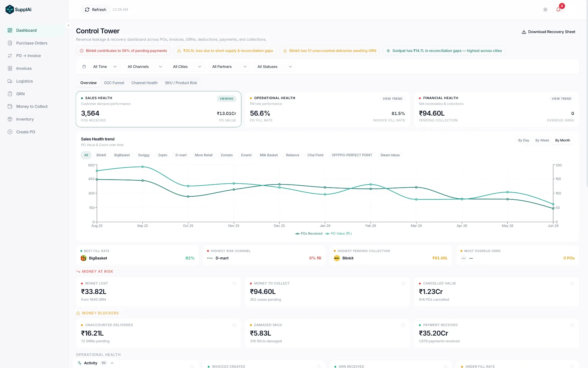Toggle chart granularity to By Month
The width and height of the screenshot is (588, 368).
563,140
